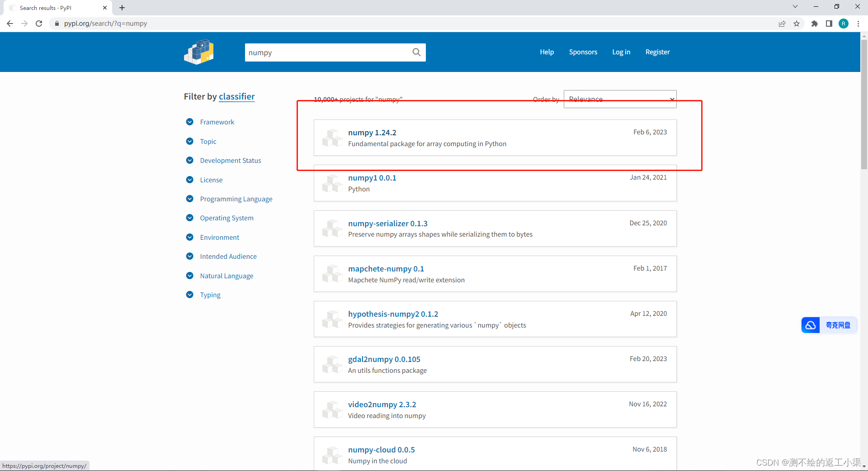The width and height of the screenshot is (868, 471).
Task: Open the Order by Relevance dropdown
Action: point(620,99)
